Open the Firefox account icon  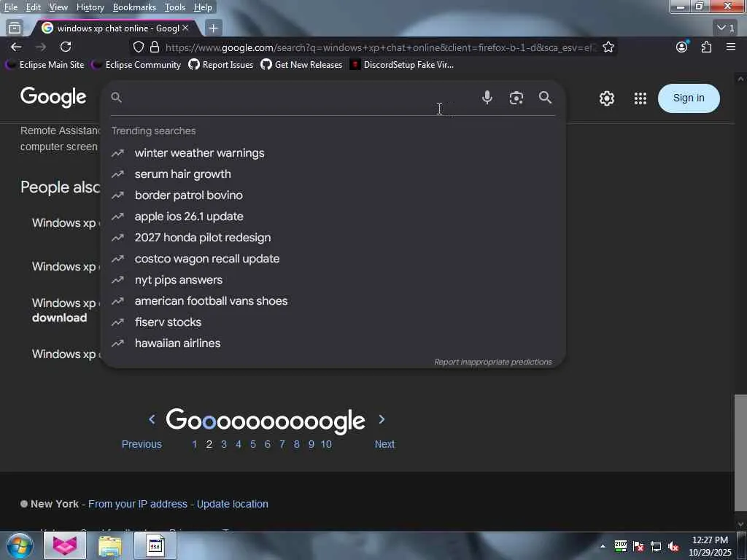pos(682,47)
